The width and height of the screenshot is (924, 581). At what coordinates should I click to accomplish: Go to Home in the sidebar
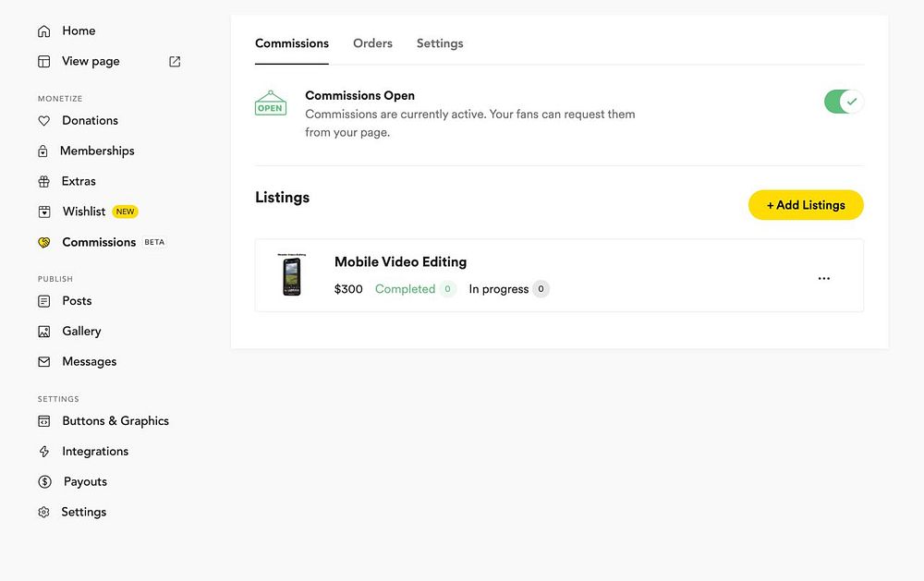pos(79,30)
